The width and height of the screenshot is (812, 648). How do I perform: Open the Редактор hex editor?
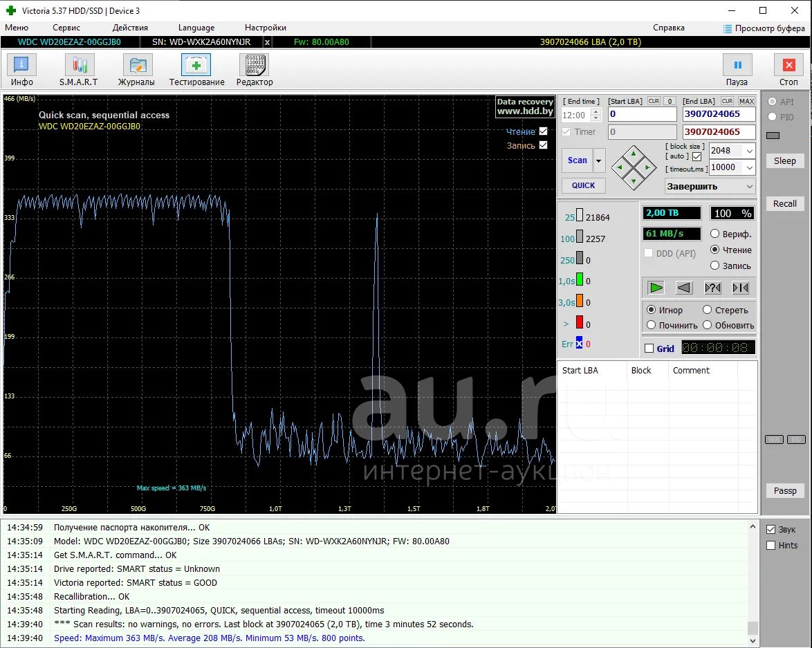(255, 71)
